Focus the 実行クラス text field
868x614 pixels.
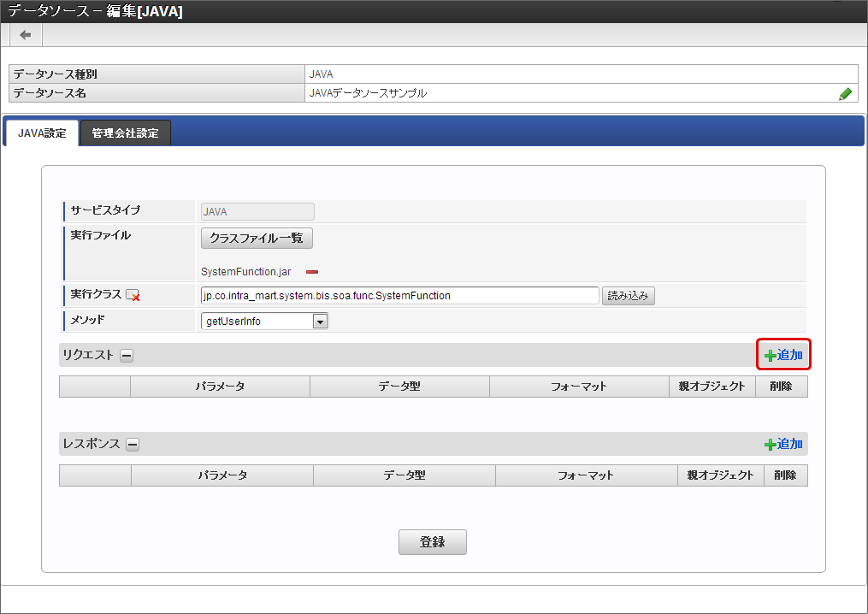pos(399,296)
